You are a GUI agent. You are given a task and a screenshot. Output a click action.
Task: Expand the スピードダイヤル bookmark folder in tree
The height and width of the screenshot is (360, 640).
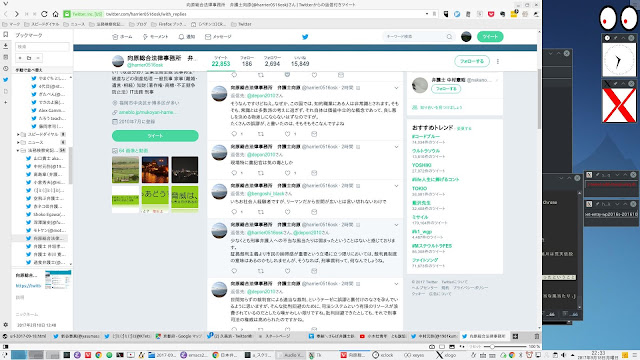coord(18,134)
